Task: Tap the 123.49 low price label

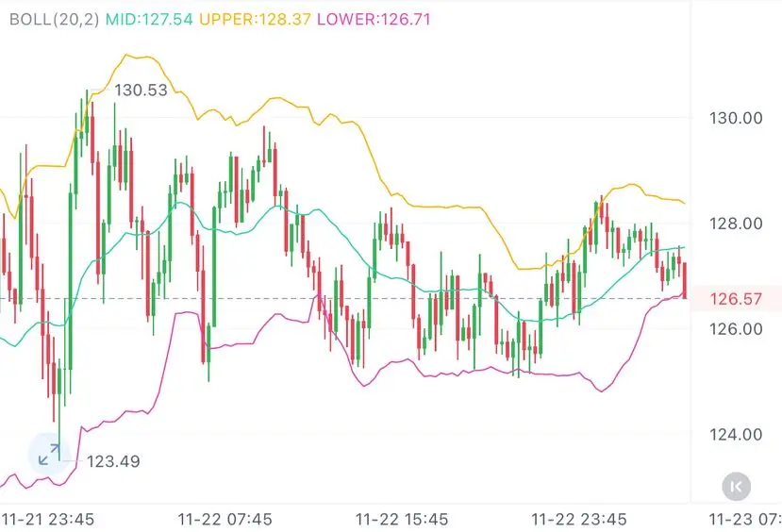Action: click(113, 461)
